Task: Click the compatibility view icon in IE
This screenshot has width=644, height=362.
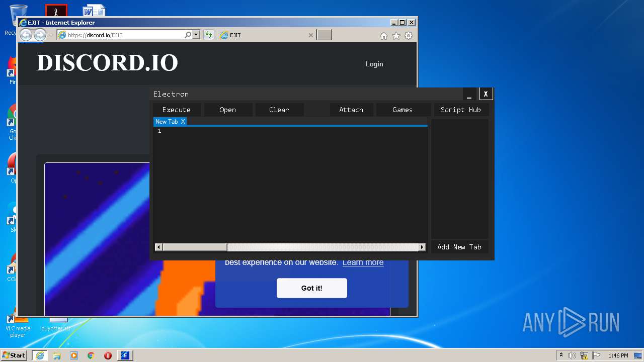Action: [208, 35]
